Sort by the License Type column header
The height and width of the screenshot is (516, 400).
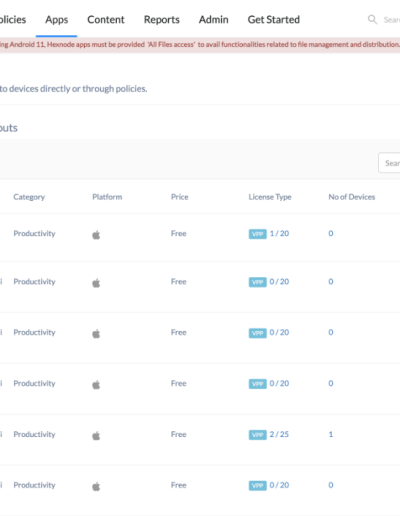[x=270, y=197]
